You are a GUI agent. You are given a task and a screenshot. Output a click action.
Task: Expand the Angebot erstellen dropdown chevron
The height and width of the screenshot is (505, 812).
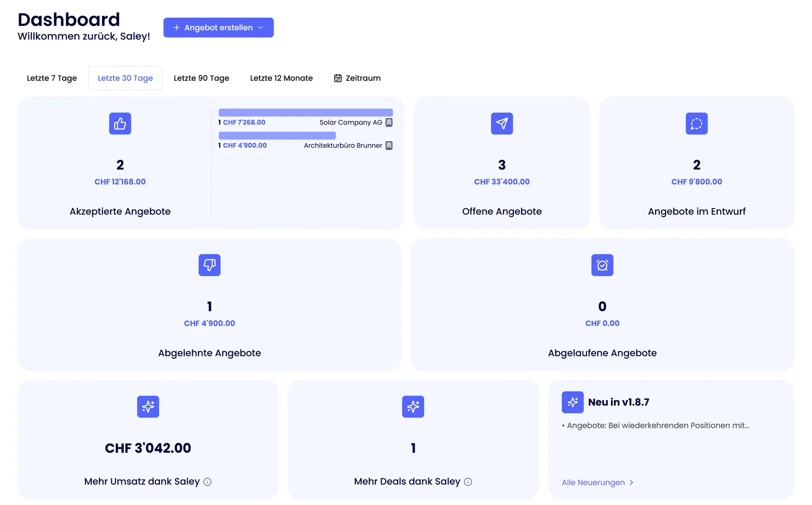(x=261, y=27)
